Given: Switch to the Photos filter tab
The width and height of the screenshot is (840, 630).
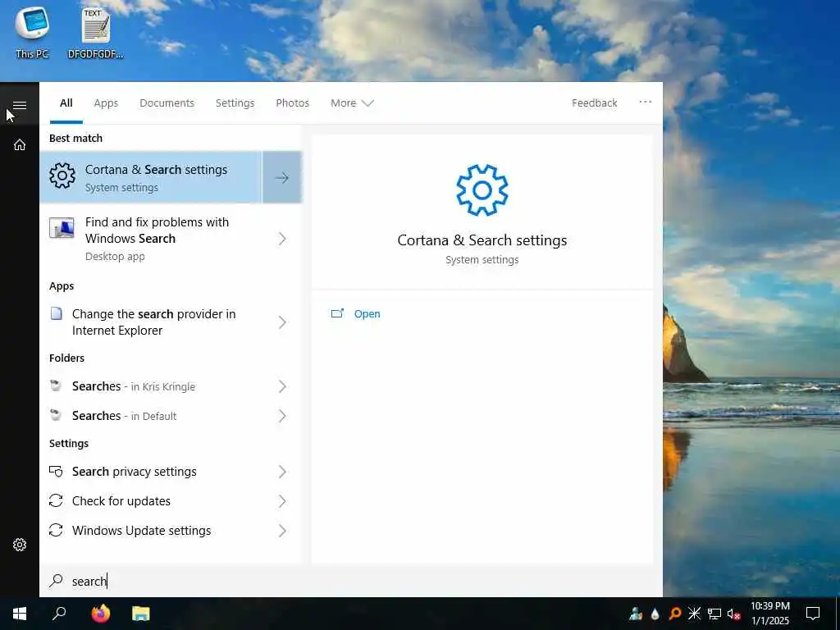Looking at the screenshot, I should 293,103.
